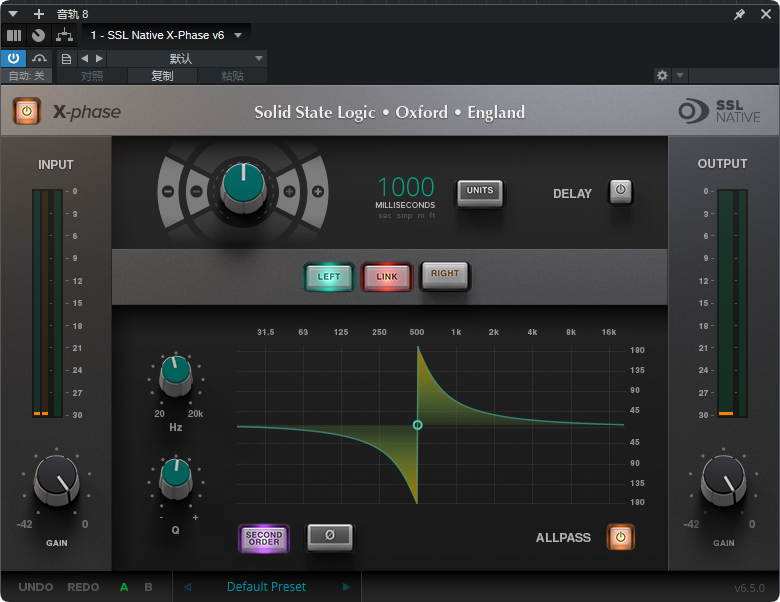Click the host next preset right arrow
The height and width of the screenshot is (602, 780).
pos(99,59)
